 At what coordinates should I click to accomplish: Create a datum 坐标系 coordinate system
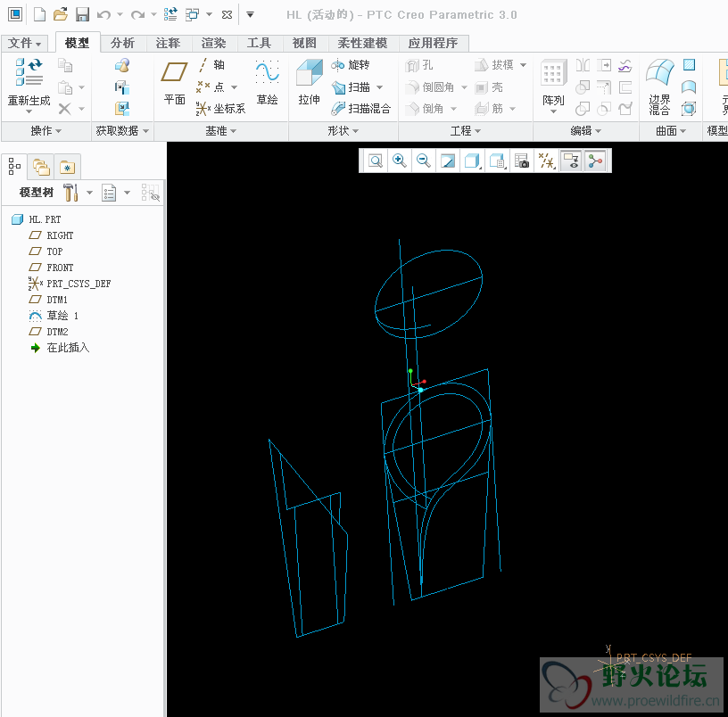(x=220, y=109)
